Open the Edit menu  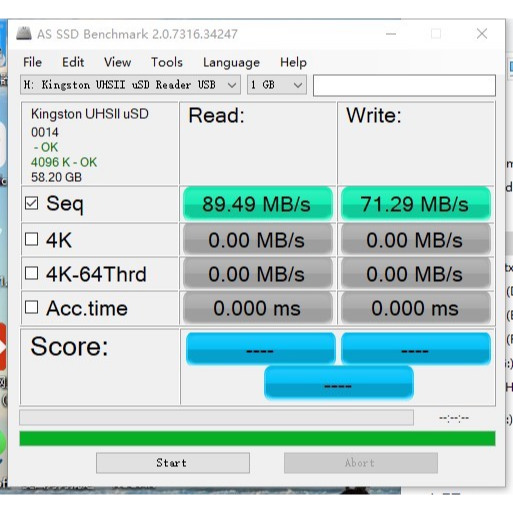click(x=73, y=62)
